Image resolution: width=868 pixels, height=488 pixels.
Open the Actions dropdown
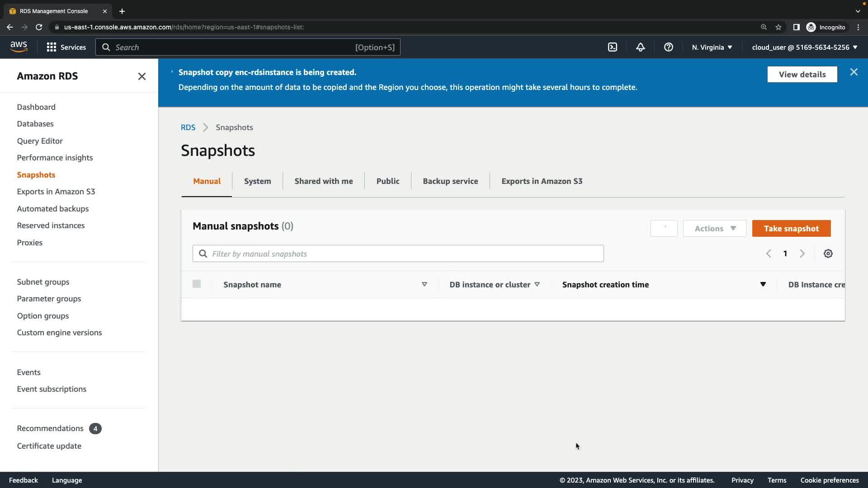click(x=714, y=229)
